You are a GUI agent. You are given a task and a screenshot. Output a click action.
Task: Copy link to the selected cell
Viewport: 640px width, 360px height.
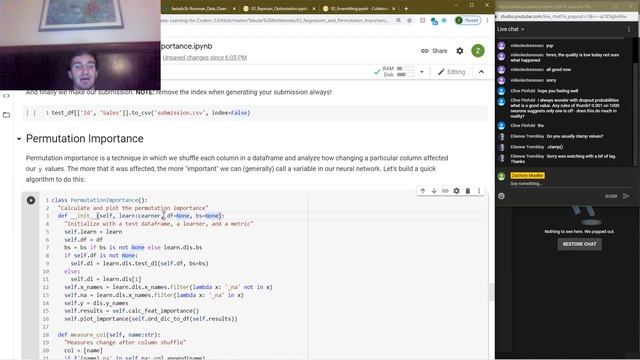point(445,191)
